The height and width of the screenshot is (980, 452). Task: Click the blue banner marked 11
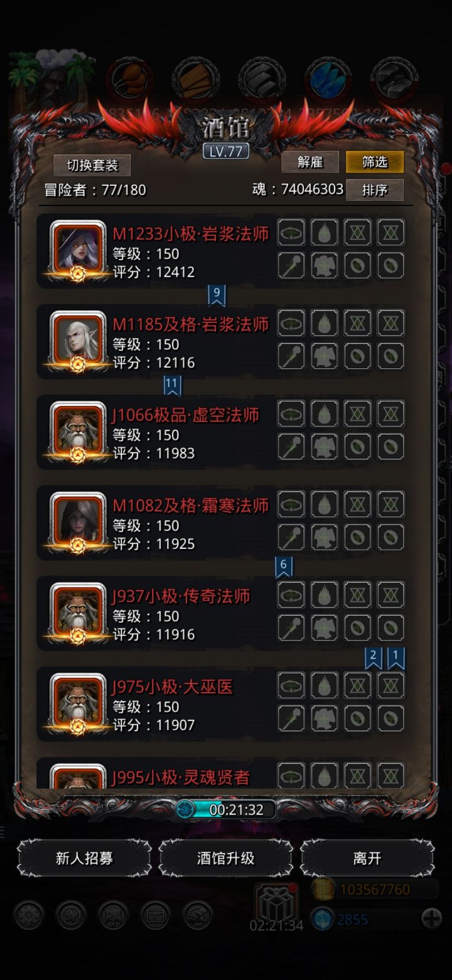coord(172,385)
